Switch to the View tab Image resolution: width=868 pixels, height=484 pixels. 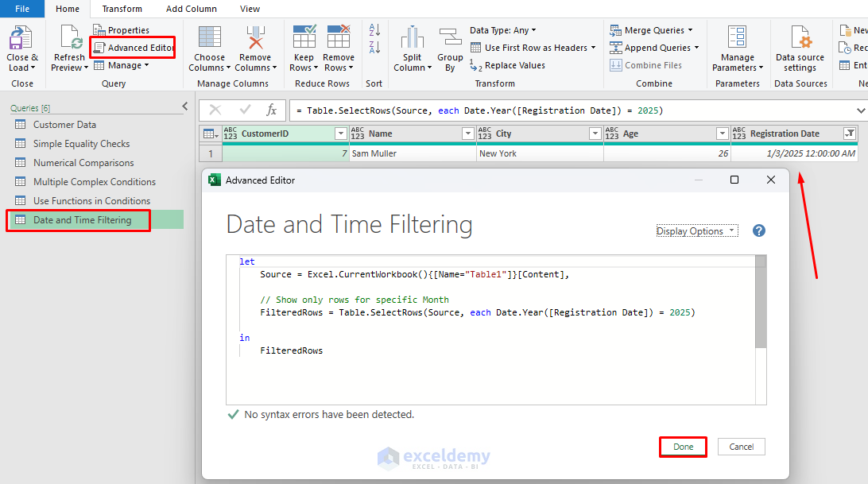[250, 9]
